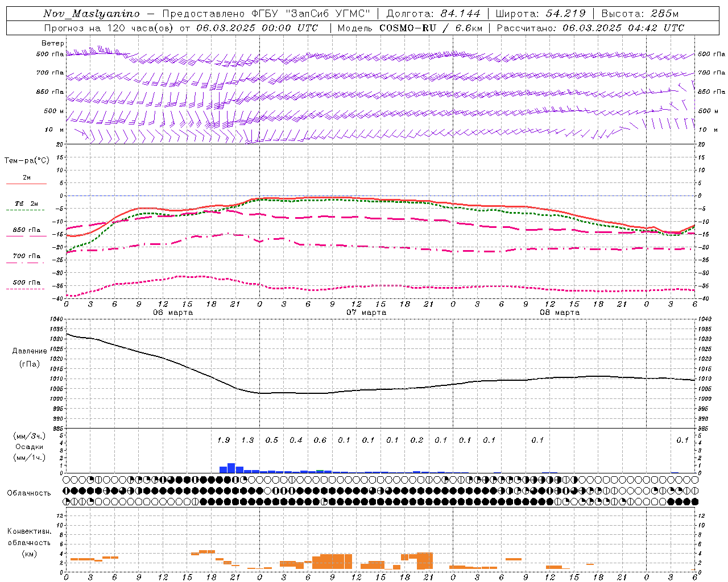Viewport: 728px width, 582px height.
Task: Click the tallest blue precipitation bar
Action: pyautogui.click(x=231, y=468)
